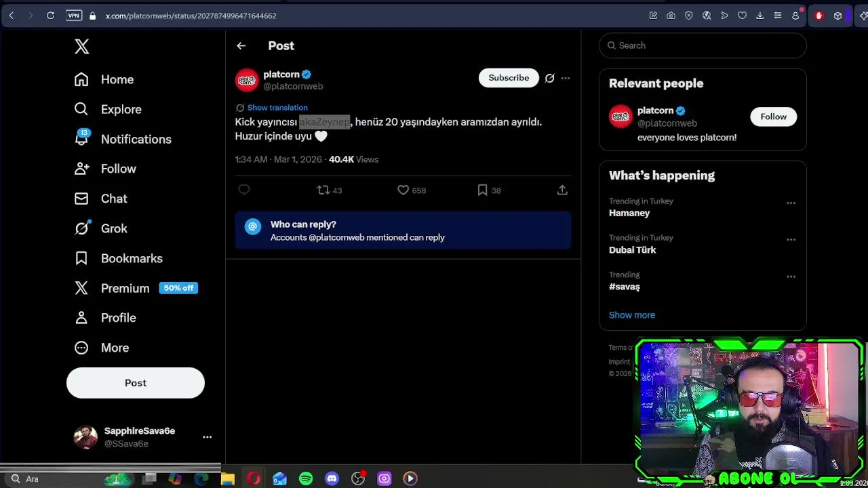This screenshot has width=868, height=488.
Task: Open the Home feed
Action: [104, 79]
